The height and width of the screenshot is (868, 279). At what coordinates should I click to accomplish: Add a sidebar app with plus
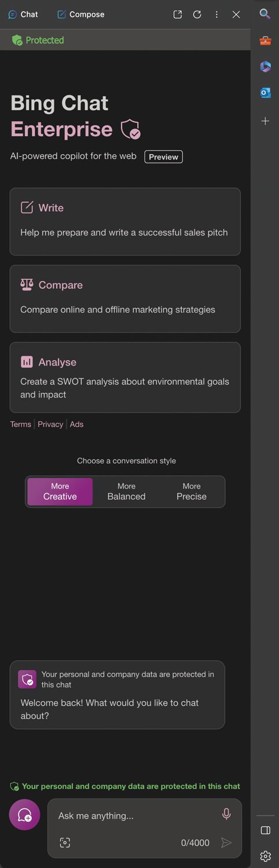point(265,121)
